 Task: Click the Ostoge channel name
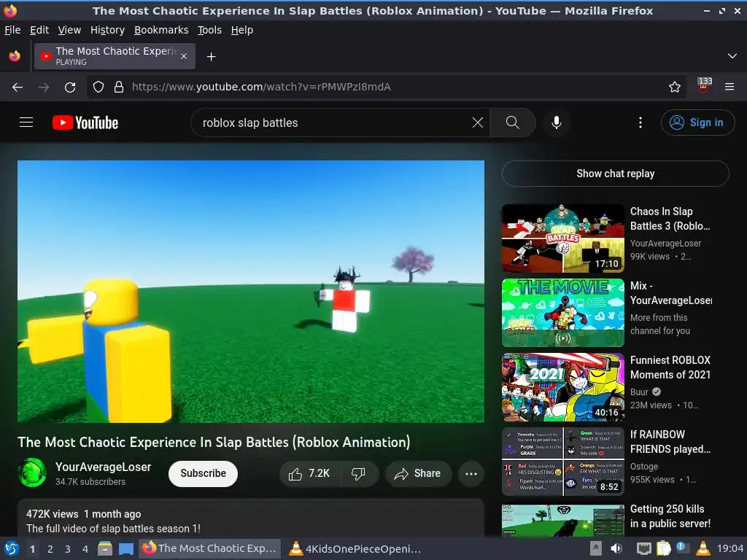pyautogui.click(x=644, y=467)
